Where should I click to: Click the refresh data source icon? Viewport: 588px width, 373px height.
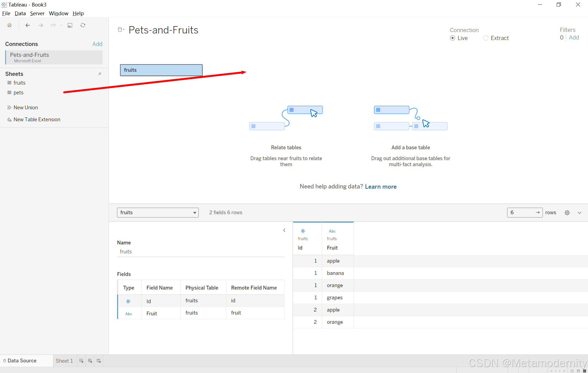(83, 25)
